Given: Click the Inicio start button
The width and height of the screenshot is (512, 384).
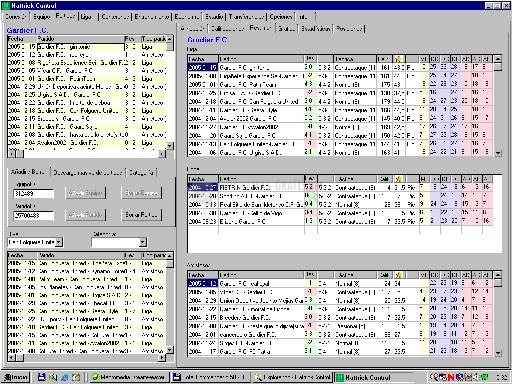Looking at the screenshot, I should 16,377.
